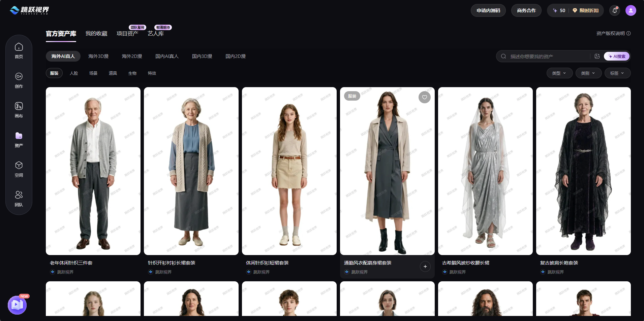This screenshot has height=321, width=644.
Task: Switch to the 艺人库 tab
Action: click(156, 34)
